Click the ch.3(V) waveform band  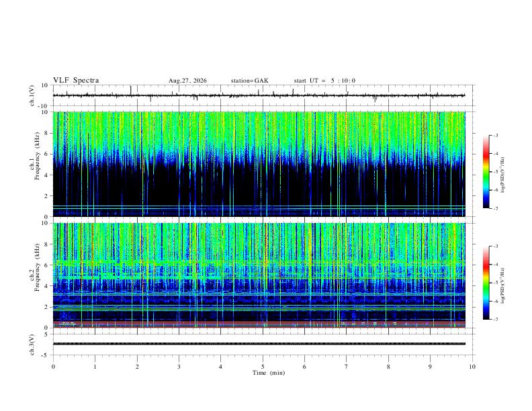259,344
